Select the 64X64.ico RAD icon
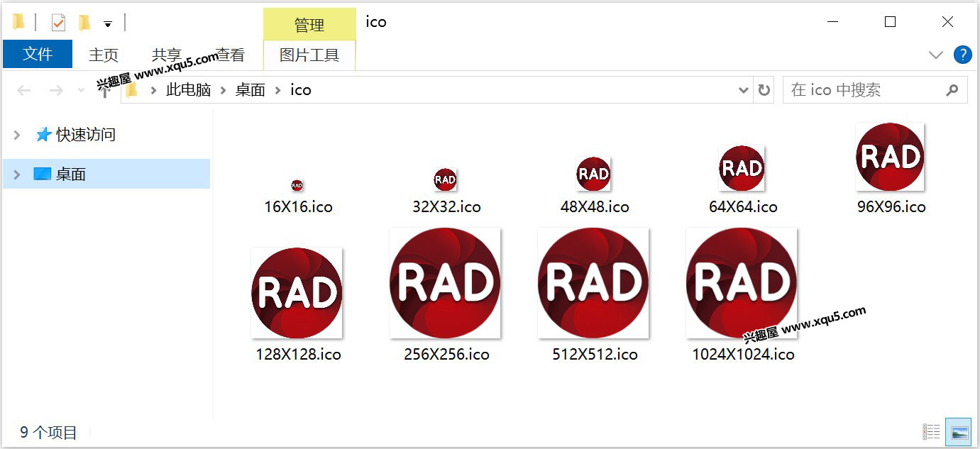This screenshot has width=980, height=449. pyautogui.click(x=742, y=168)
